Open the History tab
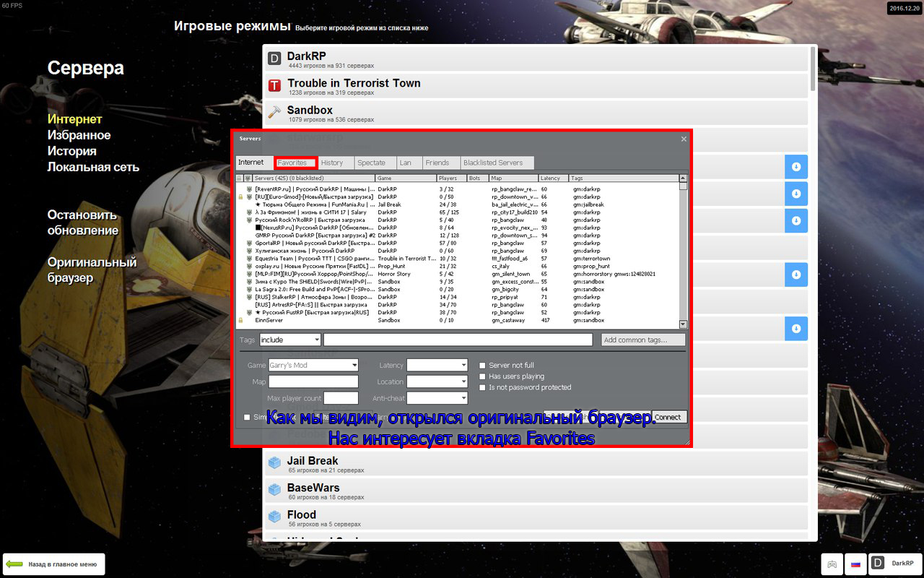The height and width of the screenshot is (578, 924). point(336,163)
